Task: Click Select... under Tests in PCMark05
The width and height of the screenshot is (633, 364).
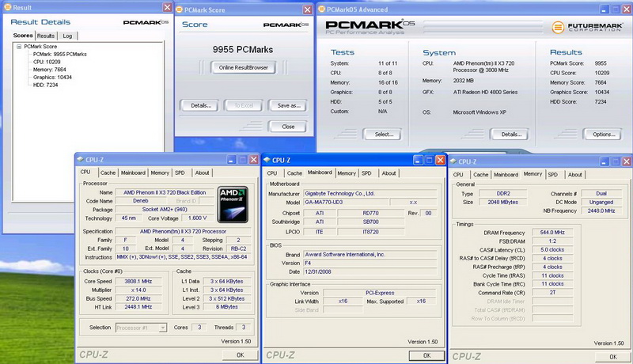Action: [x=384, y=135]
